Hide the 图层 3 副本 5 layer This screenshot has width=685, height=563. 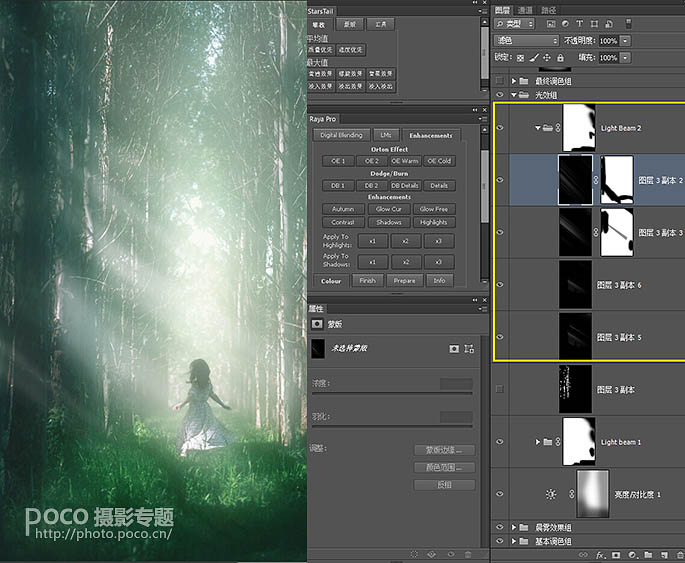pos(500,337)
